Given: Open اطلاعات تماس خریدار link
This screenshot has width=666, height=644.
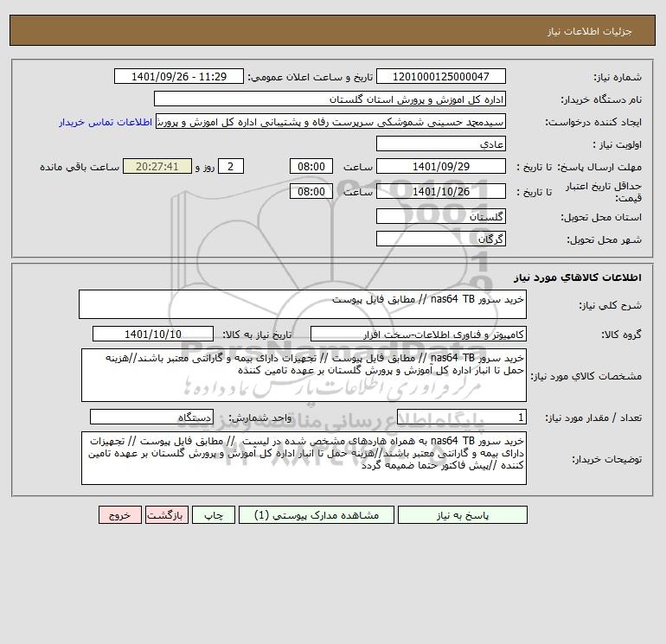Looking at the screenshot, I should point(106,122).
